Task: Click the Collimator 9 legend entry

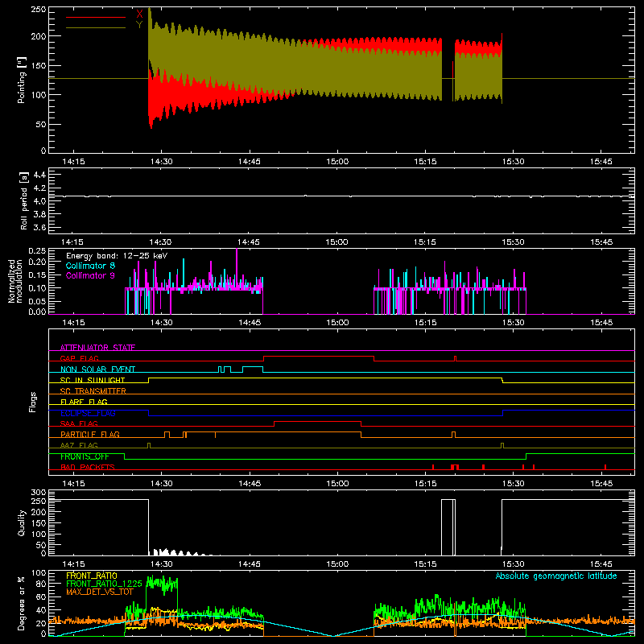Action: [x=90, y=275]
